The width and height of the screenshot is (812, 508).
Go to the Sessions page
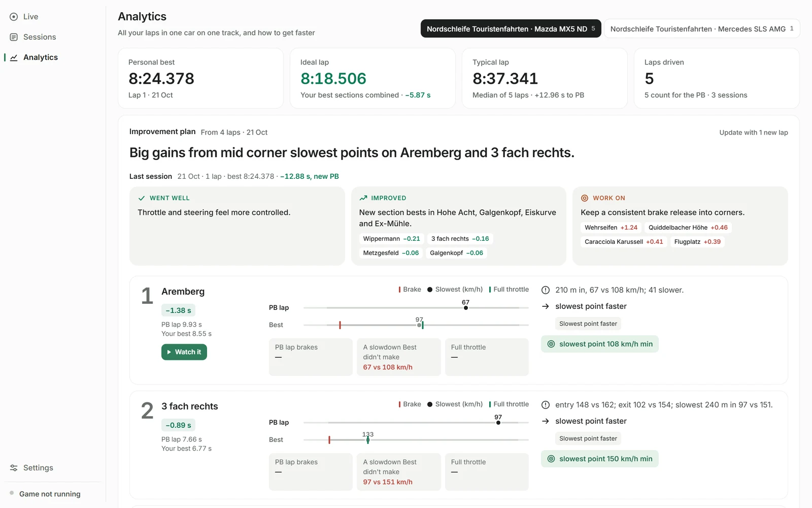40,37
